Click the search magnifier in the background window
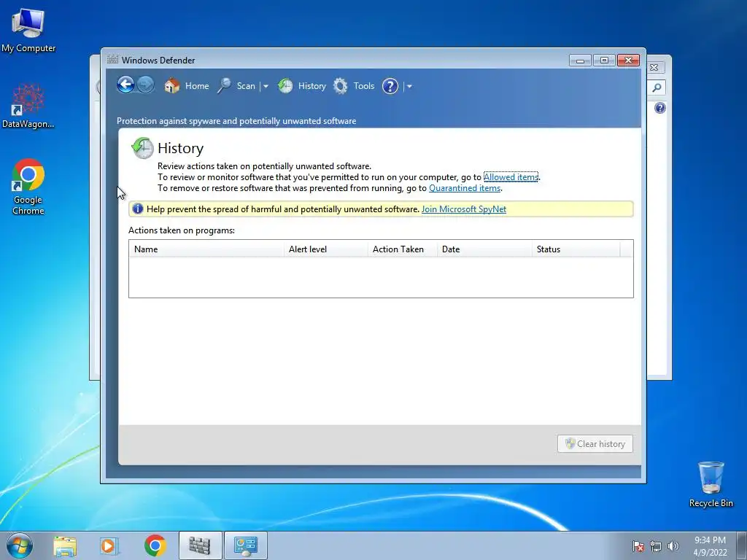 [657, 87]
